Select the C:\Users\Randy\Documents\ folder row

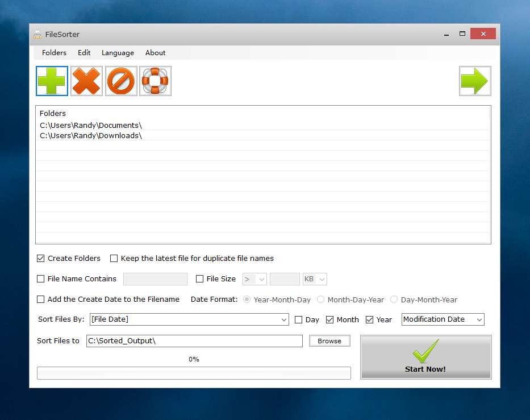(x=263, y=125)
